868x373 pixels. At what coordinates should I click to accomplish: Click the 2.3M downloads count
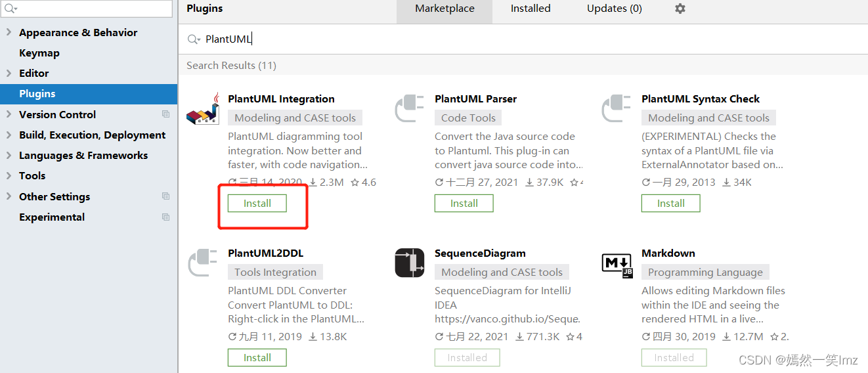click(326, 183)
